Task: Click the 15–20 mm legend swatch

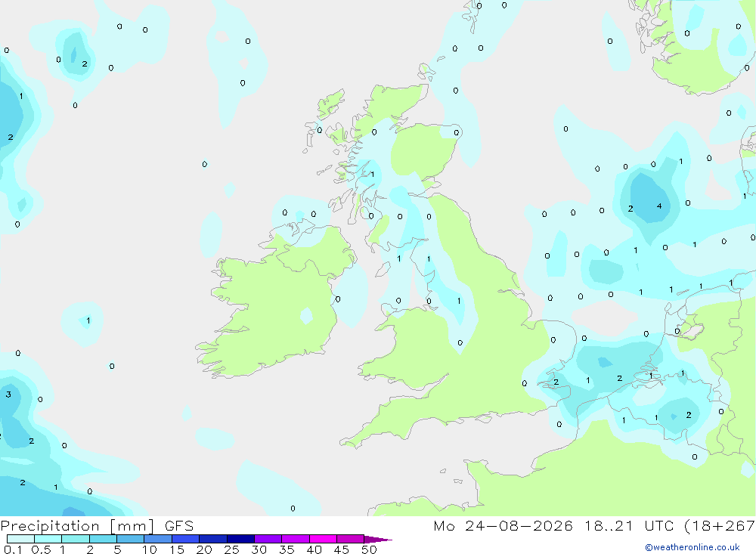Action: coord(186,539)
